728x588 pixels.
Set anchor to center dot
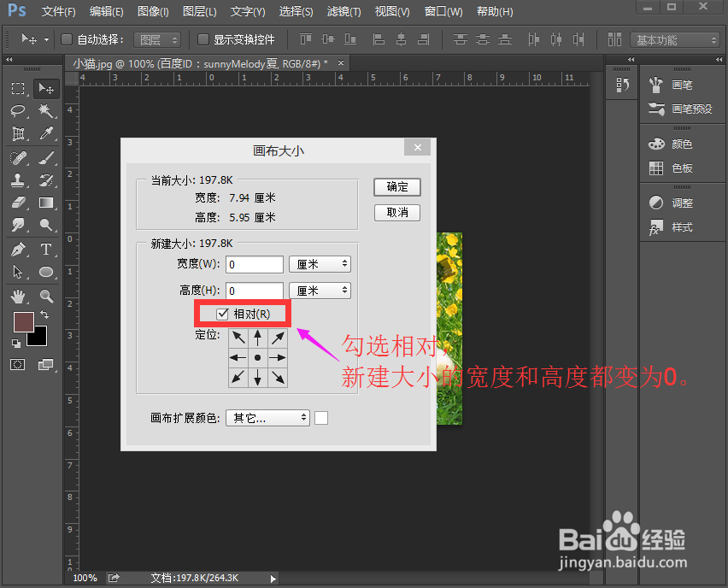tap(258, 357)
